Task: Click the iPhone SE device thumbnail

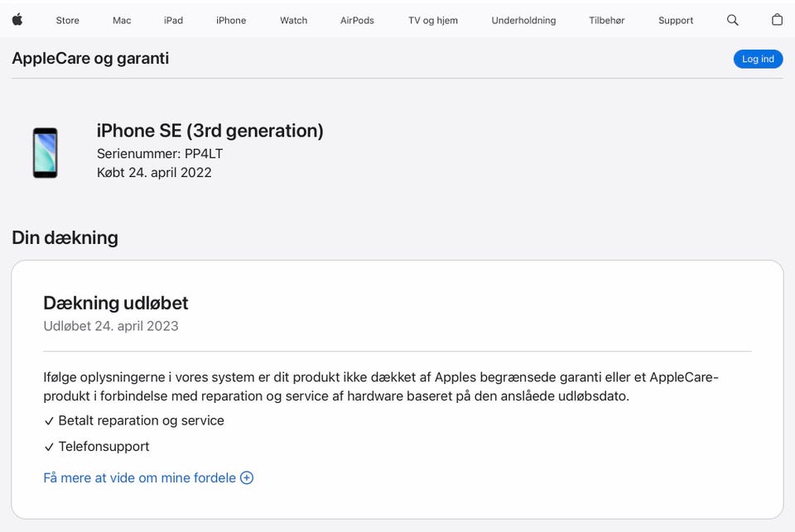Action: point(46,152)
